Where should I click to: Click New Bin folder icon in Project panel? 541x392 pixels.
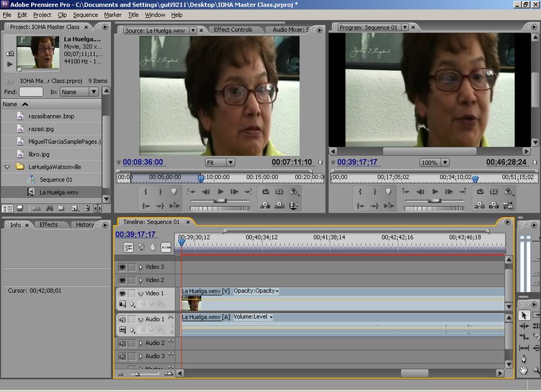61,208
